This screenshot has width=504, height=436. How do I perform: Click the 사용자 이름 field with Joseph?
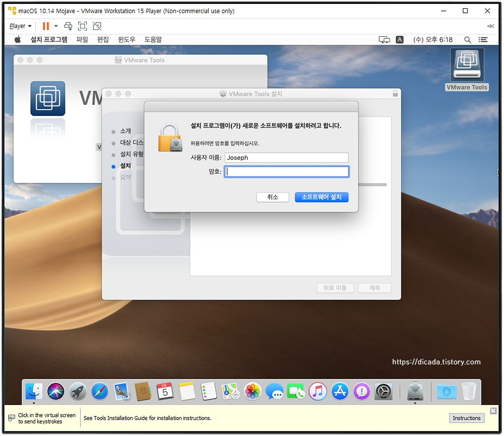pyautogui.click(x=286, y=158)
